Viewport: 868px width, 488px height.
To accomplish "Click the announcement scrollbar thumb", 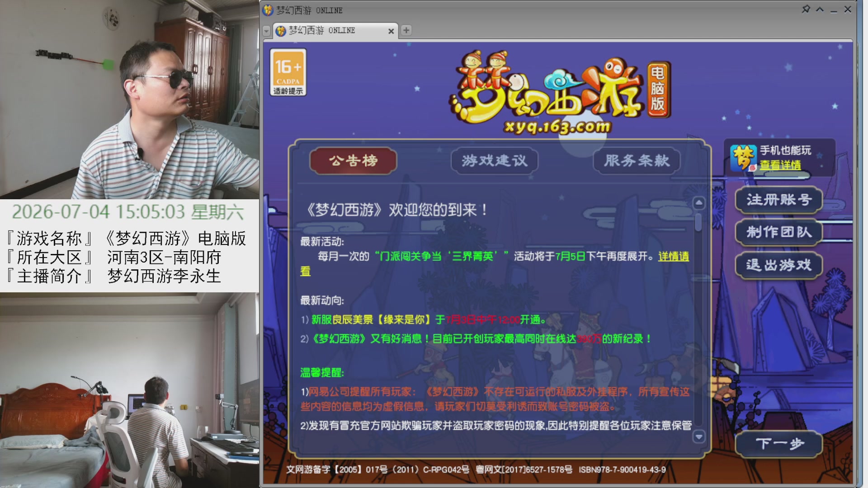I will [x=699, y=222].
